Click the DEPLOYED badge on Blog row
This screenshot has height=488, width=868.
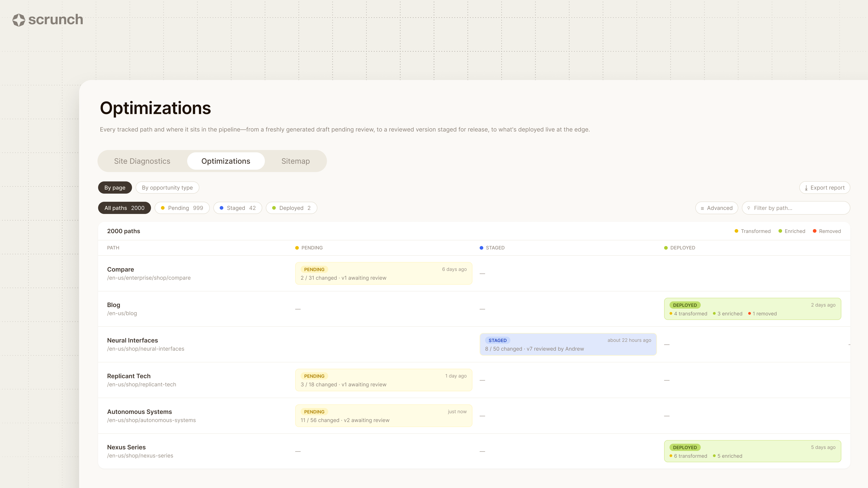(685, 305)
